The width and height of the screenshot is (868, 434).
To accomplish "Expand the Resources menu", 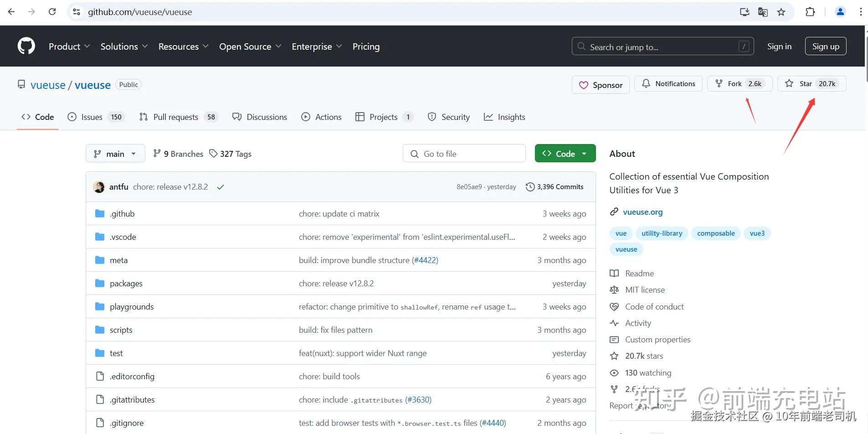I will coord(183,46).
